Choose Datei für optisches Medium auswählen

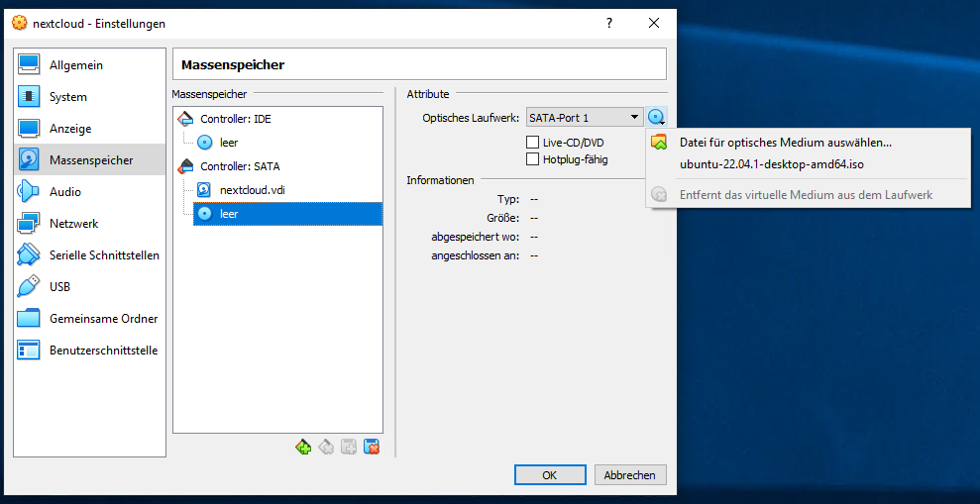coord(808,143)
